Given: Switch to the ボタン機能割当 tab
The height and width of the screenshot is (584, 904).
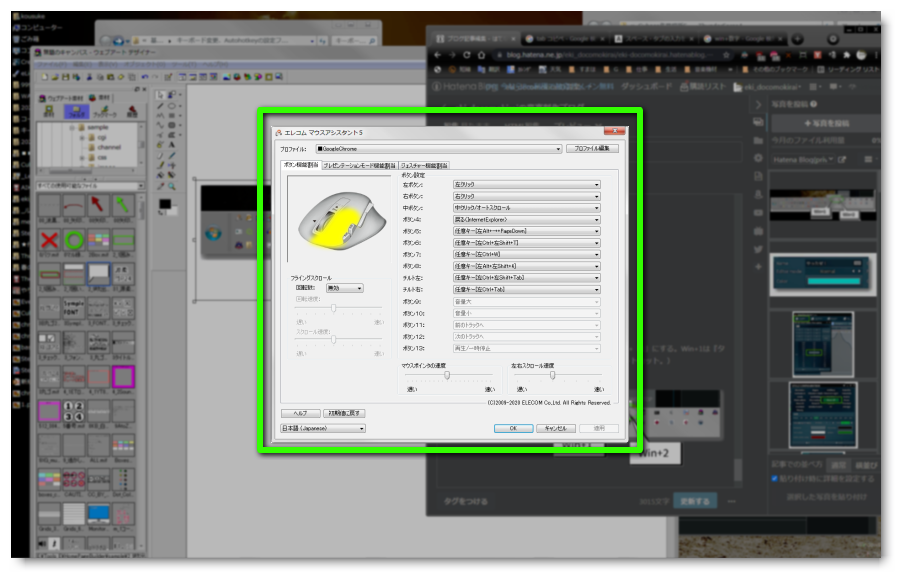Looking at the screenshot, I should (x=301, y=165).
